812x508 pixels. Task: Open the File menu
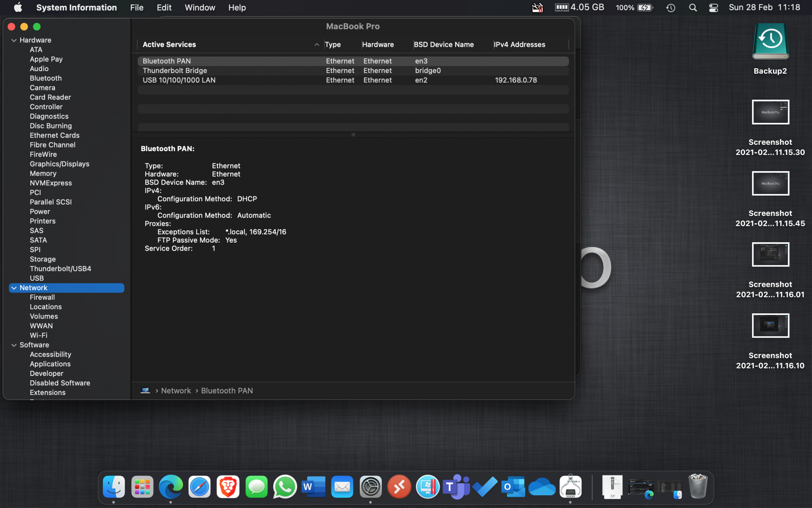[x=136, y=8]
